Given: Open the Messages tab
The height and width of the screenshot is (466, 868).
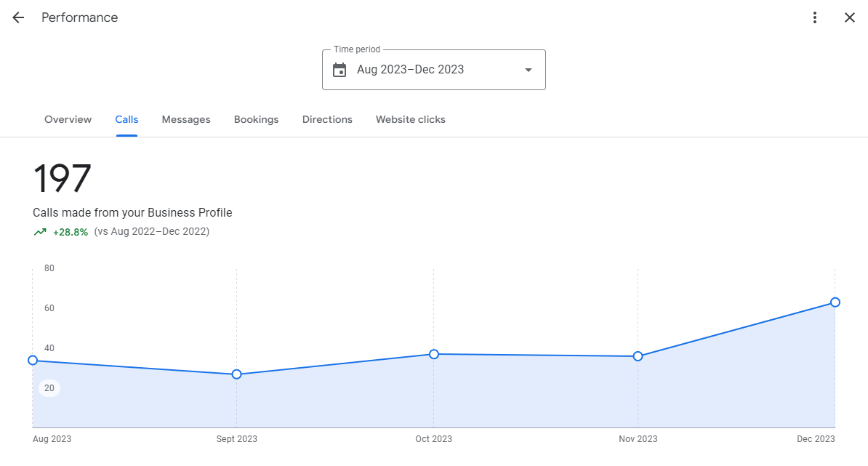Looking at the screenshot, I should 186,119.
